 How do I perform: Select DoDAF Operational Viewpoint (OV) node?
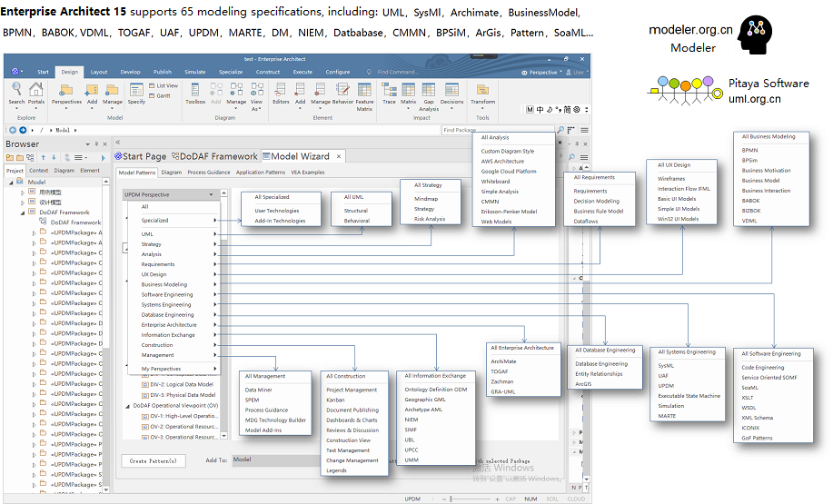click(x=175, y=405)
